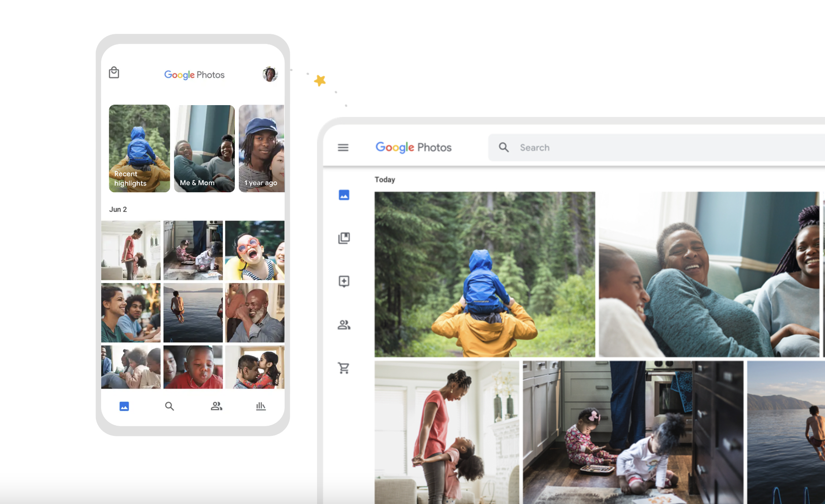Open phone photo of smiling couple at table
The height and width of the screenshot is (504, 825).
click(x=131, y=313)
